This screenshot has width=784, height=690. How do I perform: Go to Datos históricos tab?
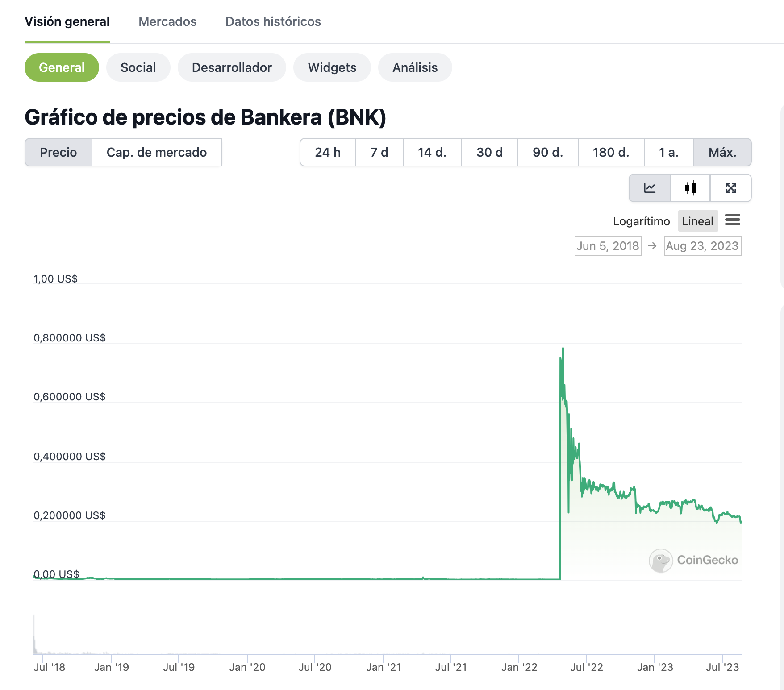(x=273, y=21)
